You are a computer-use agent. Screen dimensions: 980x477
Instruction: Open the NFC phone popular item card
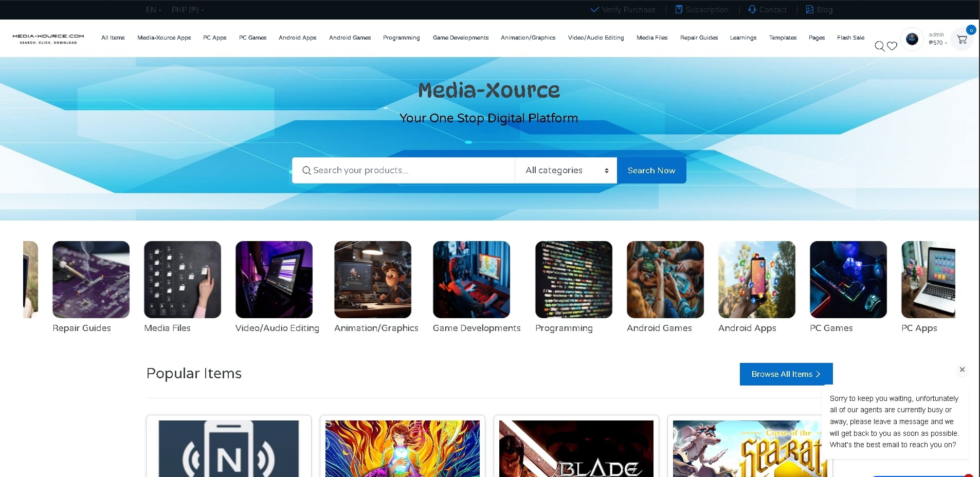(229, 446)
